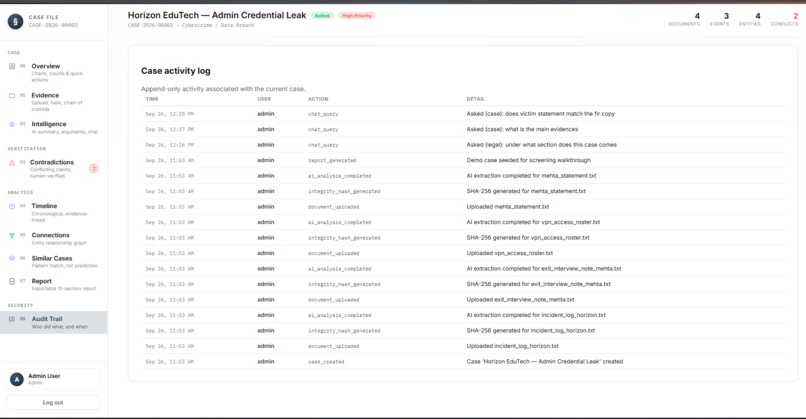Click 'SHA-256 generated for incident_log_horizon.txt'
The height and width of the screenshot is (419, 806).
coord(530,330)
